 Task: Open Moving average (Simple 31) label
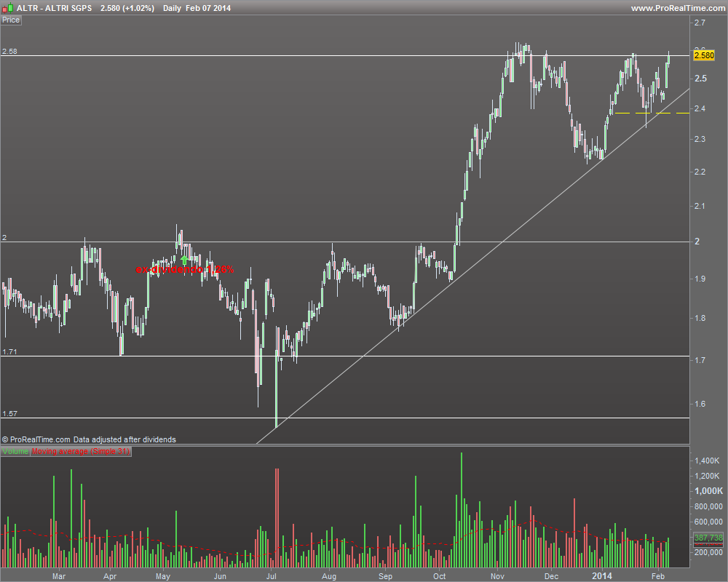(x=81, y=451)
